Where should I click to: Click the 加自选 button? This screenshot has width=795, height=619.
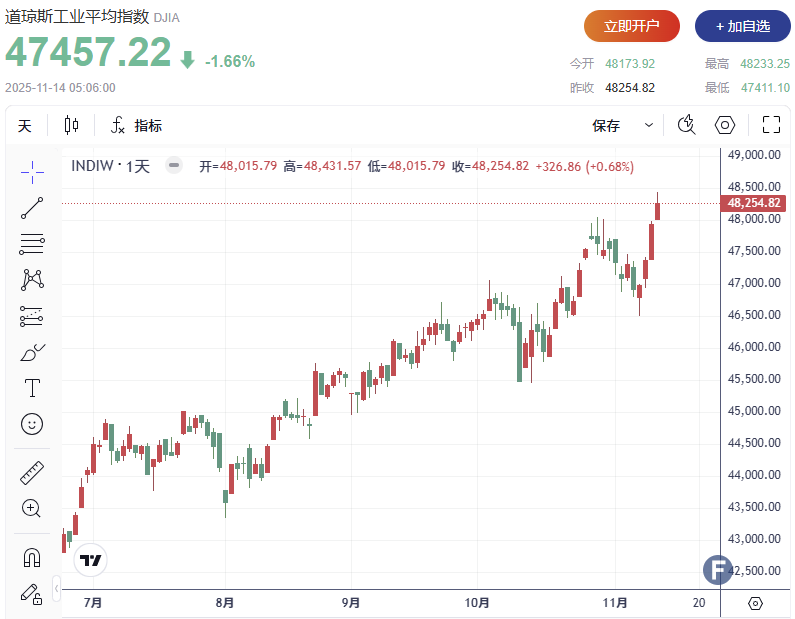tap(742, 26)
